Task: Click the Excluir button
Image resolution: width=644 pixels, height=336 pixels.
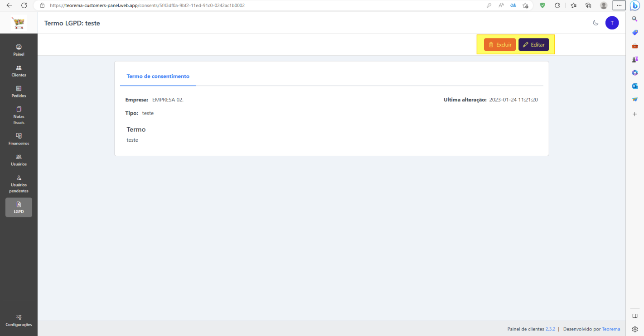Action: click(x=499, y=44)
